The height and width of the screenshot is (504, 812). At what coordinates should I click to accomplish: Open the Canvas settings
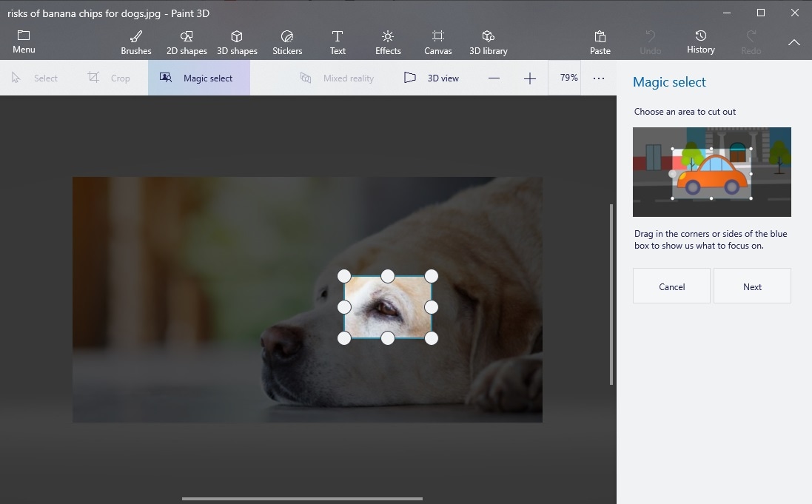[438, 42]
